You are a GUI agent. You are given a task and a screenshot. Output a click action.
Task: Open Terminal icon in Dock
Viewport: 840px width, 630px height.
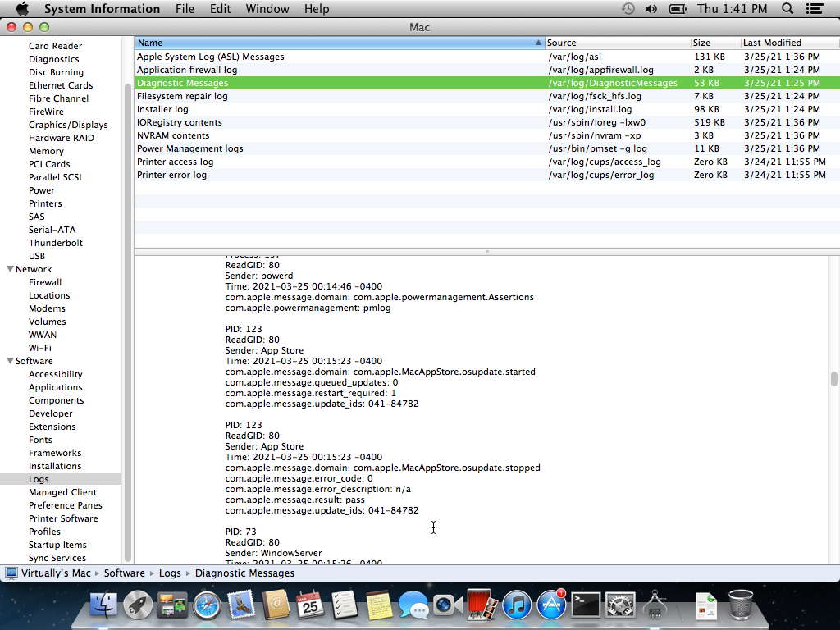click(586, 605)
